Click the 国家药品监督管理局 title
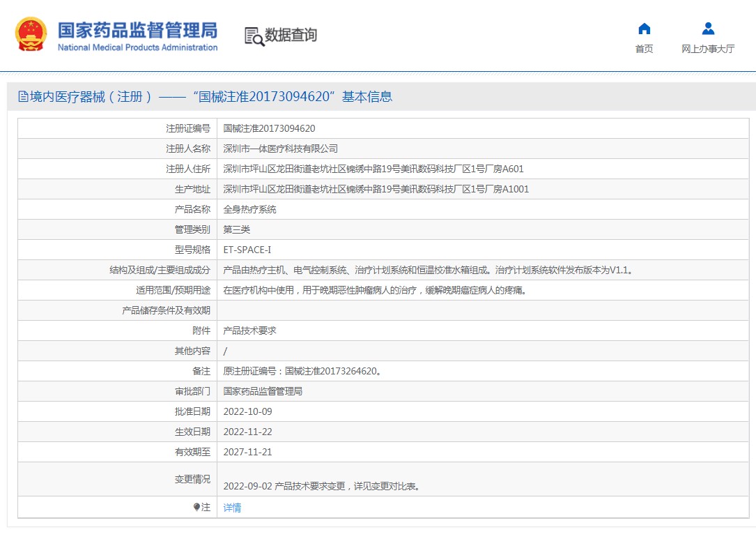Image resolution: width=756 pixels, height=539 pixels. (137, 30)
